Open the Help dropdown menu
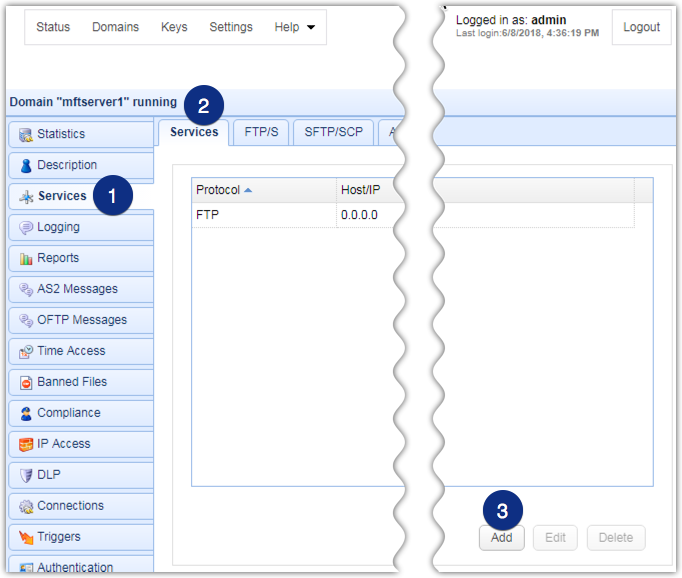The image size is (682, 578). (294, 27)
